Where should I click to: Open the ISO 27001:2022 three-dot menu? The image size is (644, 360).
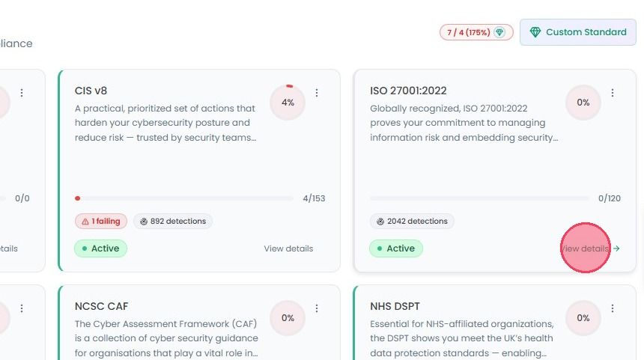(613, 93)
